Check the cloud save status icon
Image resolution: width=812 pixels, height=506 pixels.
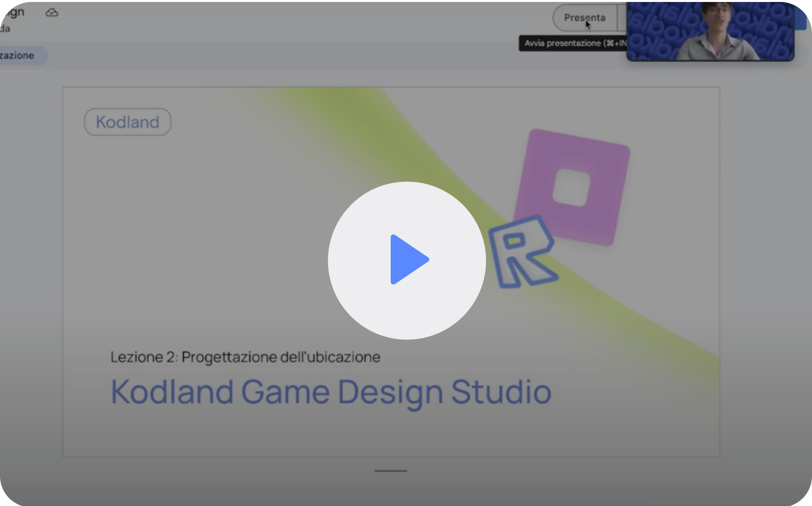[52, 12]
